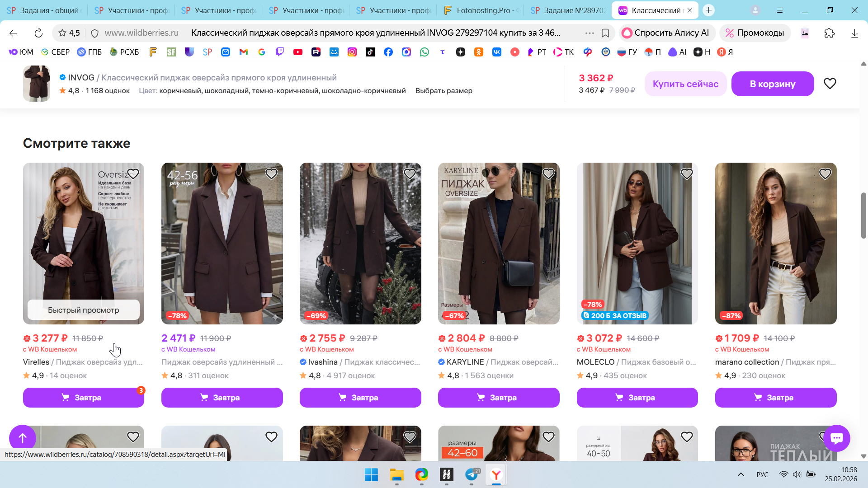The image size is (868, 488).
Task: Open Telegram from the Windows taskbar
Action: point(472,474)
